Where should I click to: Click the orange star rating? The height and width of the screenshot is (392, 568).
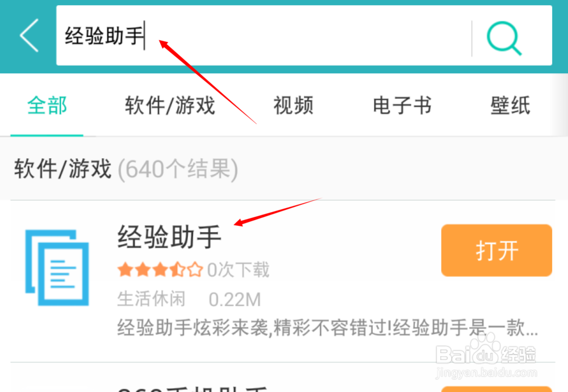160,269
